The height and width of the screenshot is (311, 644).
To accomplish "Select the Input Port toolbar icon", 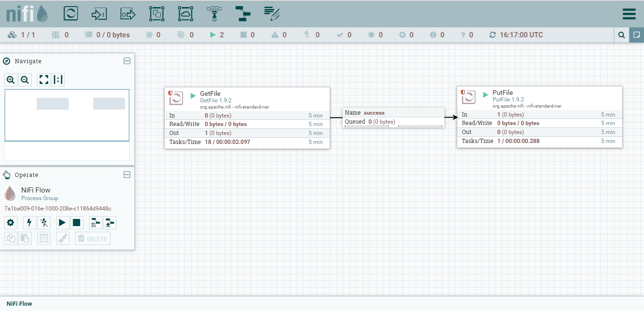I will click(99, 14).
